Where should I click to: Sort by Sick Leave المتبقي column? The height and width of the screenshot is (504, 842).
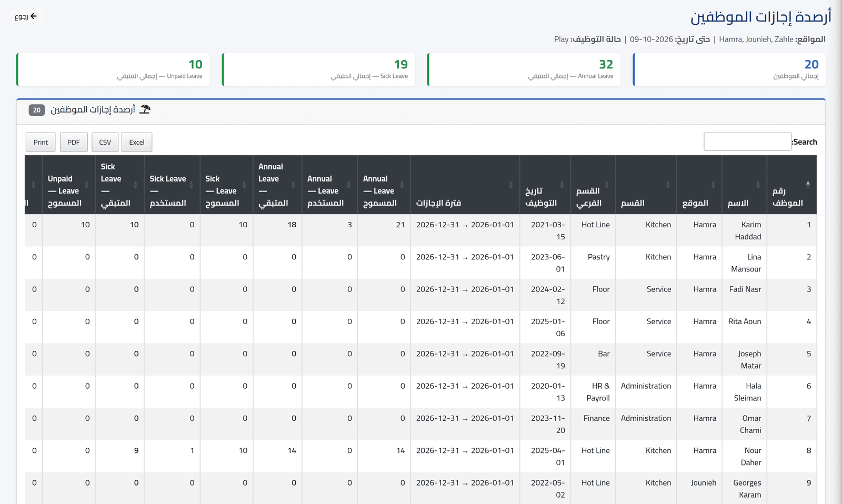coord(119,185)
